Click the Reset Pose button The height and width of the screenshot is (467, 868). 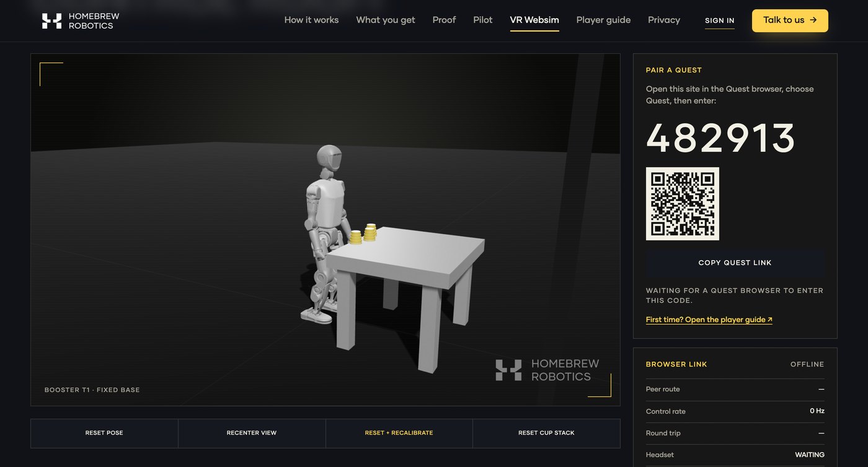[104, 433]
